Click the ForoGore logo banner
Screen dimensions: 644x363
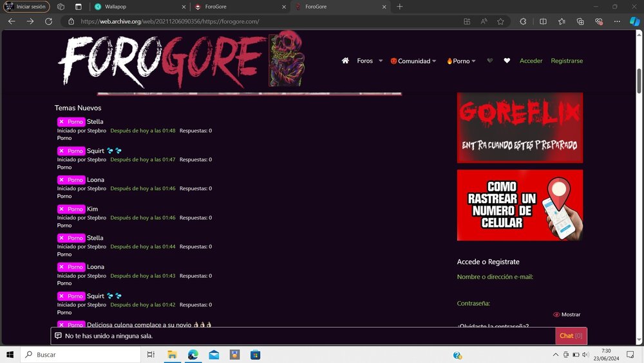[182, 61]
